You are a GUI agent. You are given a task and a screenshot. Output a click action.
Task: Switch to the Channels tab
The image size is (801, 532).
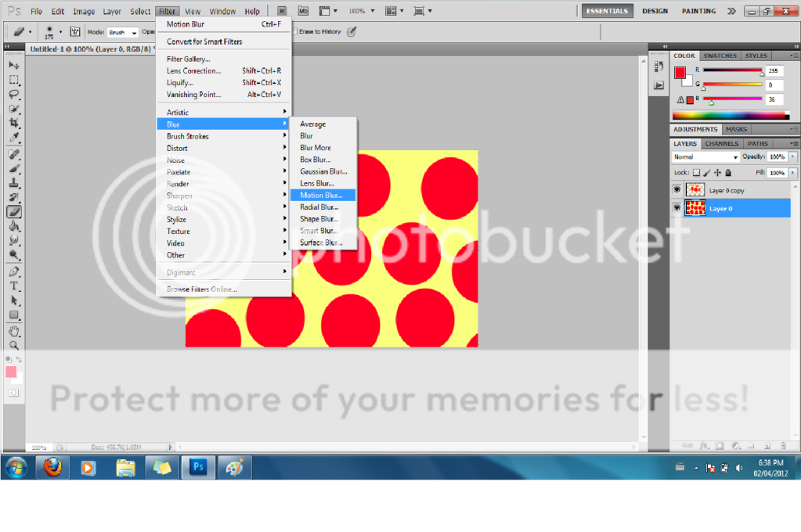click(721, 144)
